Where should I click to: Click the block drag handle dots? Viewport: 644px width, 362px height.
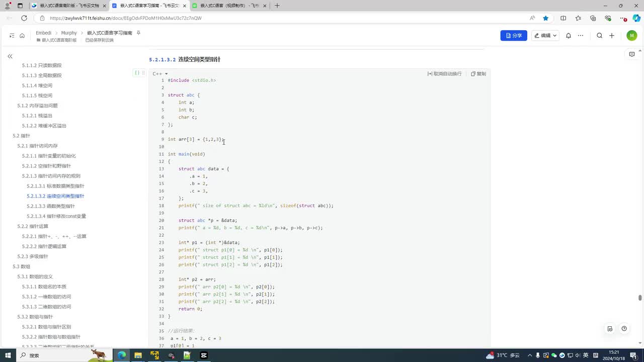[x=143, y=73]
